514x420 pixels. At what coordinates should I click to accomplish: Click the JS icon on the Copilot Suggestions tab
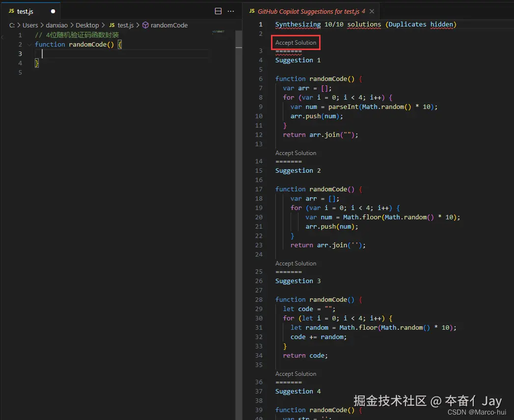(x=252, y=11)
